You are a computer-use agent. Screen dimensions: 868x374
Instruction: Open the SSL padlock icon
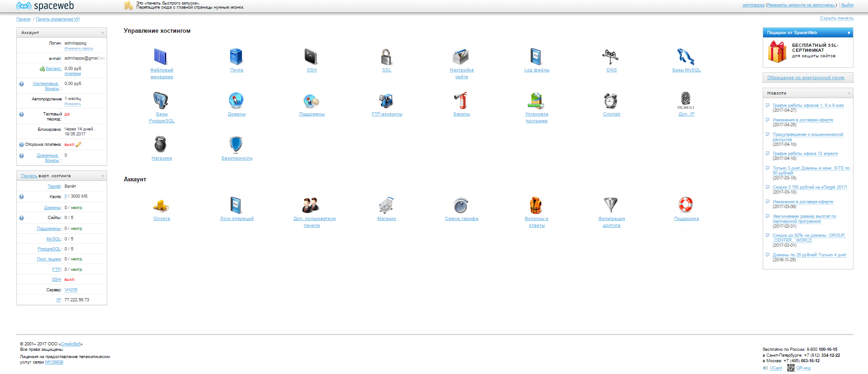[386, 57]
